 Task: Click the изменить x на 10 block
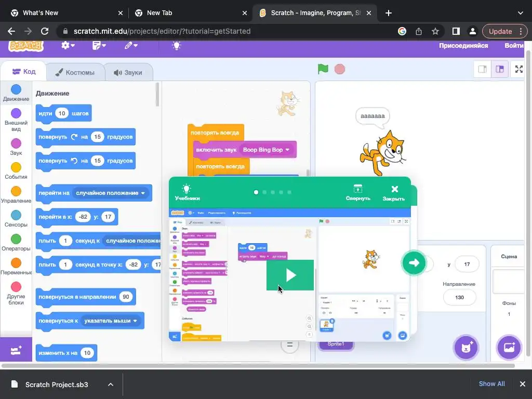pyautogui.click(x=66, y=353)
